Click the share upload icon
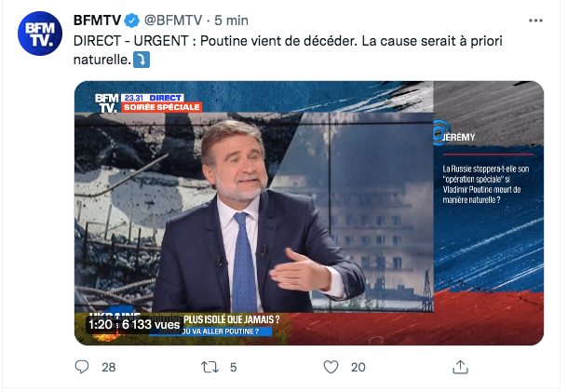This screenshot has height=392, width=581. 460,367
